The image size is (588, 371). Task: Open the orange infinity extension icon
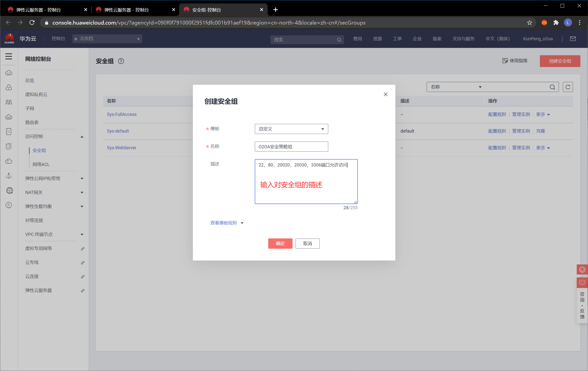tap(544, 23)
